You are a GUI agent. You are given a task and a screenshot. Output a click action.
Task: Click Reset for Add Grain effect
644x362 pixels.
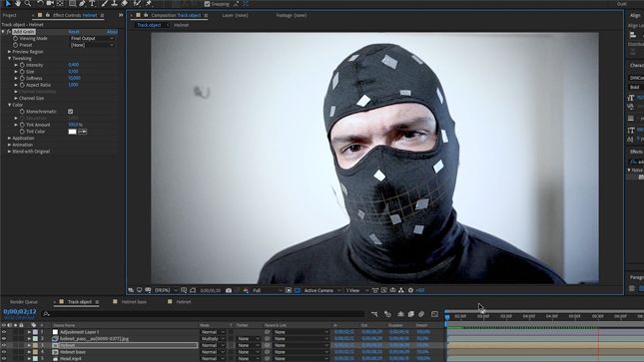point(74,32)
